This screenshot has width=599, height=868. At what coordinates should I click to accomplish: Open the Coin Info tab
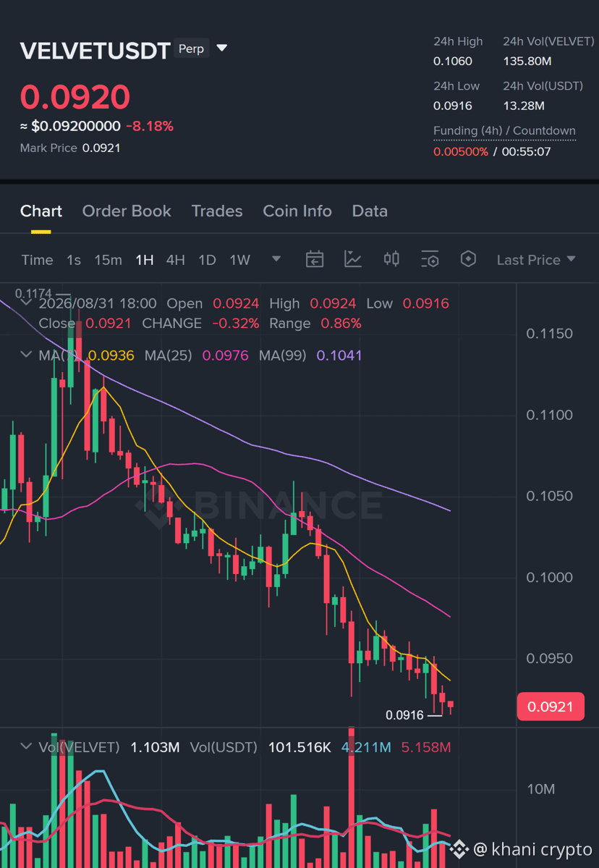297,211
